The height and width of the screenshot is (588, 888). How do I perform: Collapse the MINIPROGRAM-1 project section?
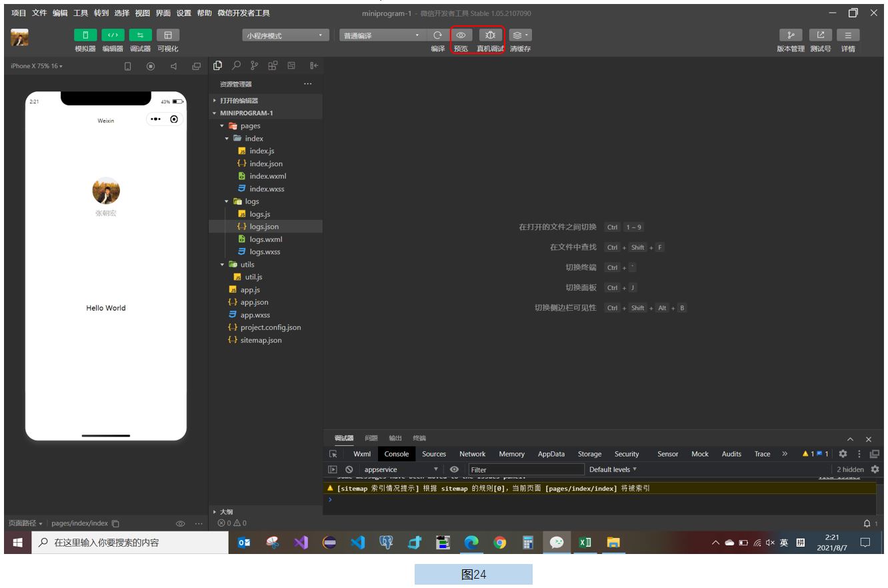[x=265, y=113]
